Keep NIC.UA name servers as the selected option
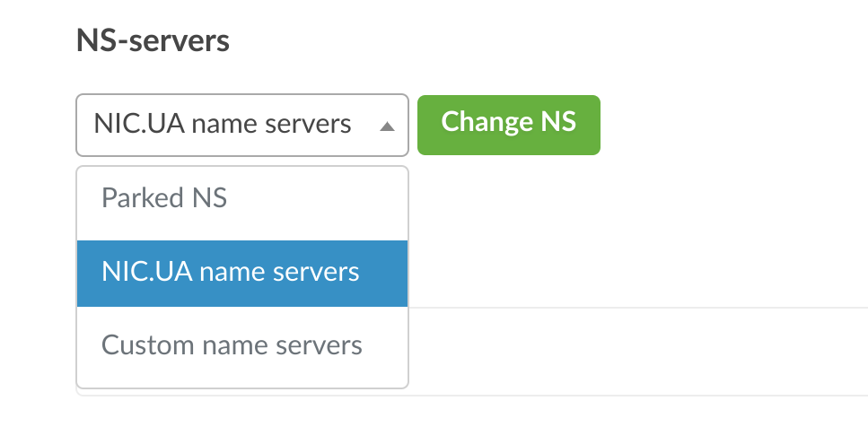Viewport: 868px width, 427px height. pos(242,273)
